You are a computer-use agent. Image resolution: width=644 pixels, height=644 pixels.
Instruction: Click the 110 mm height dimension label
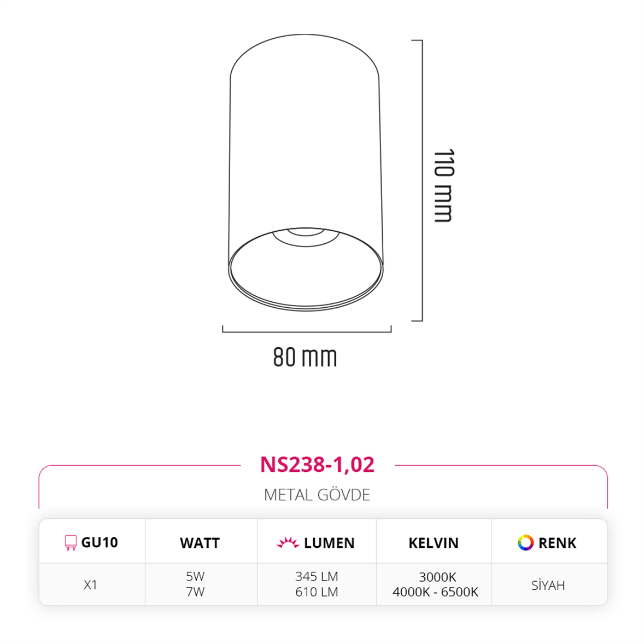(x=444, y=186)
